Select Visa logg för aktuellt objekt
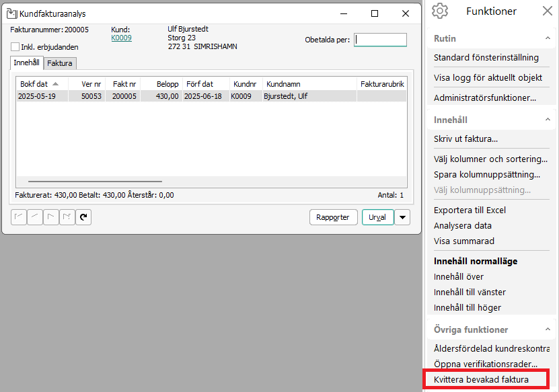Screen dimensions: 559x392 pyautogui.click(x=488, y=77)
